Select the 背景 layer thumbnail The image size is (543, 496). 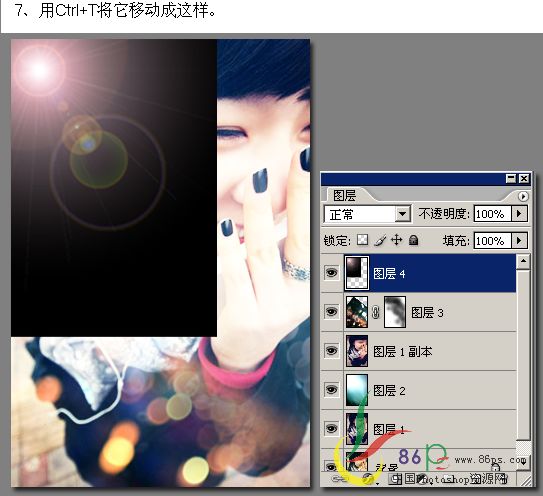pyautogui.click(x=357, y=461)
